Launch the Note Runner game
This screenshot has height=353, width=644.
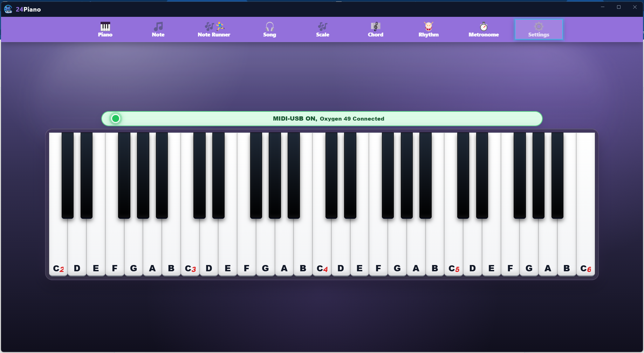[214, 29]
